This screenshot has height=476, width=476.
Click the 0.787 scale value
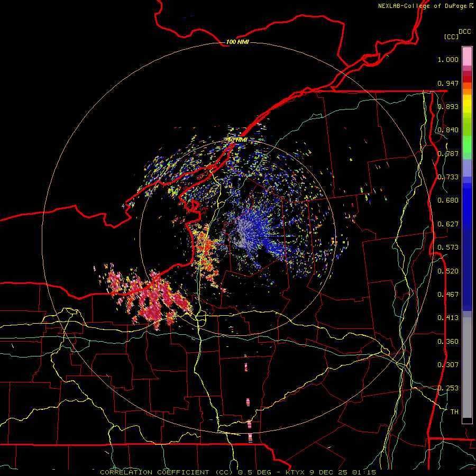[x=448, y=153]
